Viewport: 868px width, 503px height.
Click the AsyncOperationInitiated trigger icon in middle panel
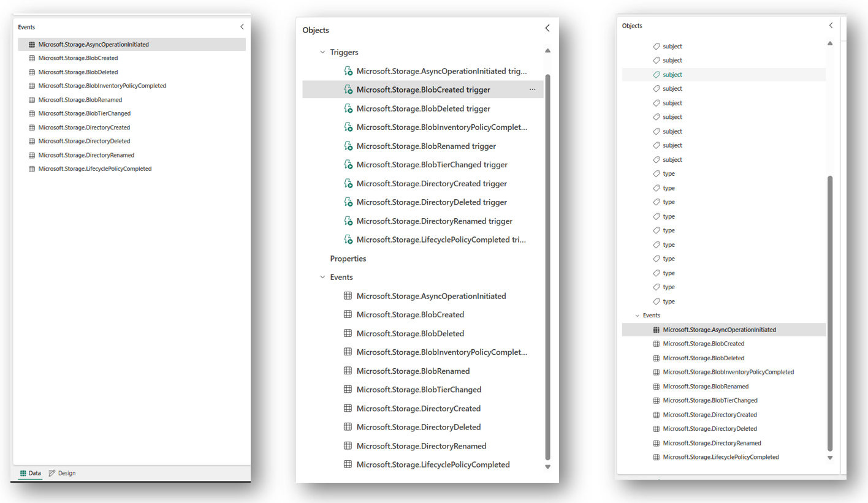348,71
